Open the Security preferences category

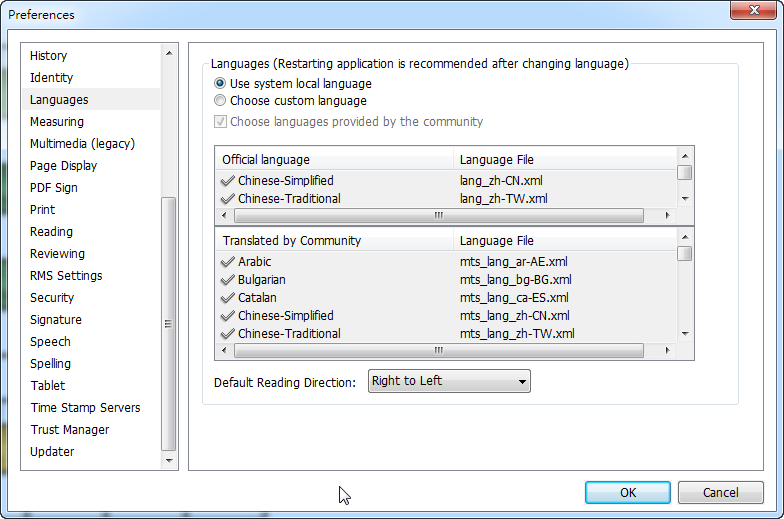click(52, 298)
